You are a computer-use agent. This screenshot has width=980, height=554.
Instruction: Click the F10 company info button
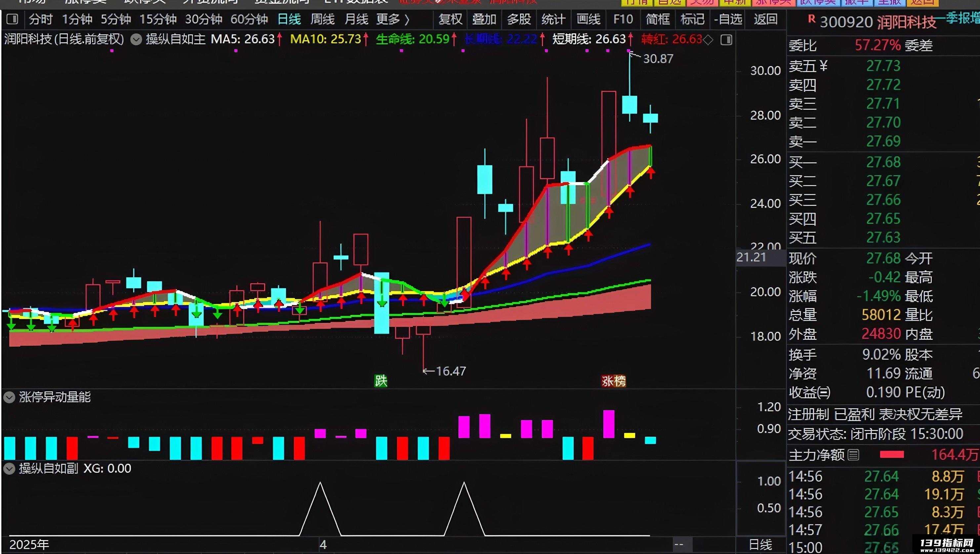(623, 19)
